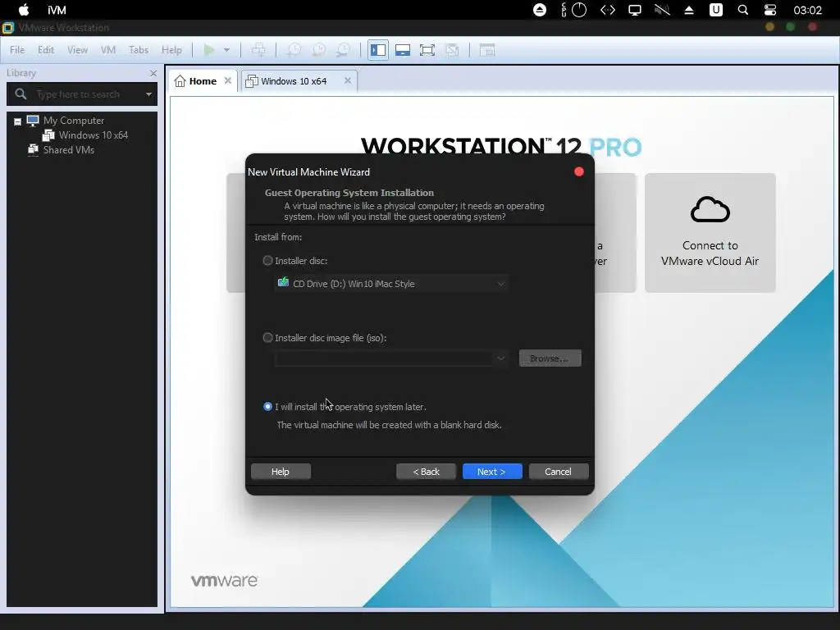Select My Computer in the library
Image resolution: width=840 pixels, height=630 pixels.
73,121
